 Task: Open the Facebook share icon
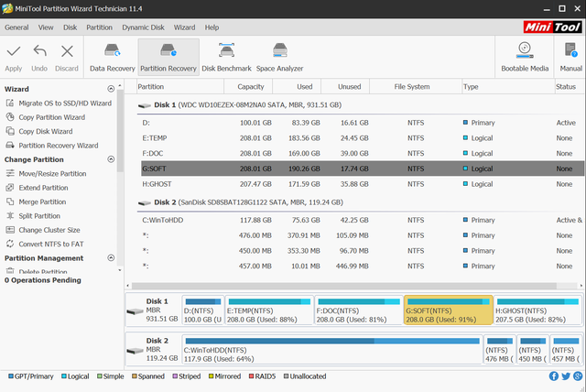tap(554, 376)
